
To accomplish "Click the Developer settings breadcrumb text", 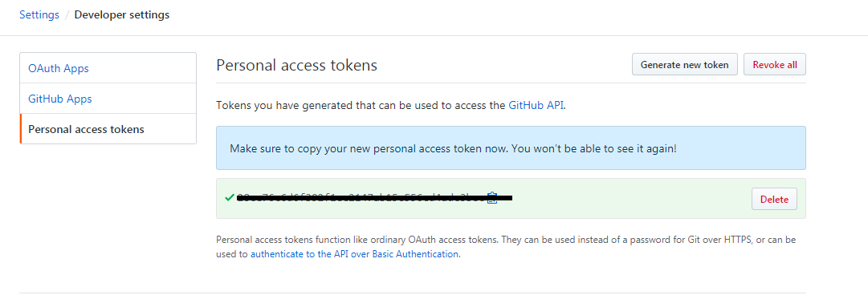I will tap(122, 15).
